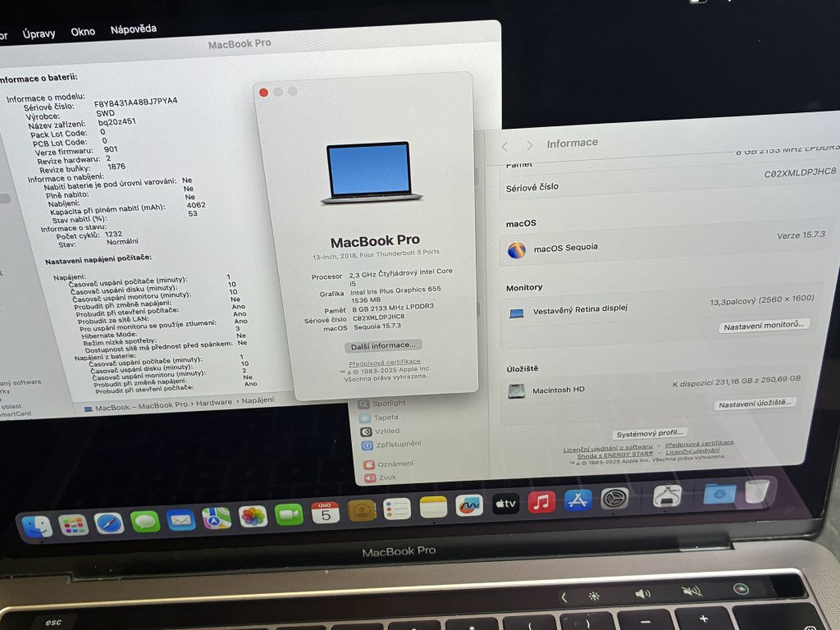840x630 pixels.
Task: Go forward using the right chevron in Informace
Action: pyautogui.click(x=529, y=145)
